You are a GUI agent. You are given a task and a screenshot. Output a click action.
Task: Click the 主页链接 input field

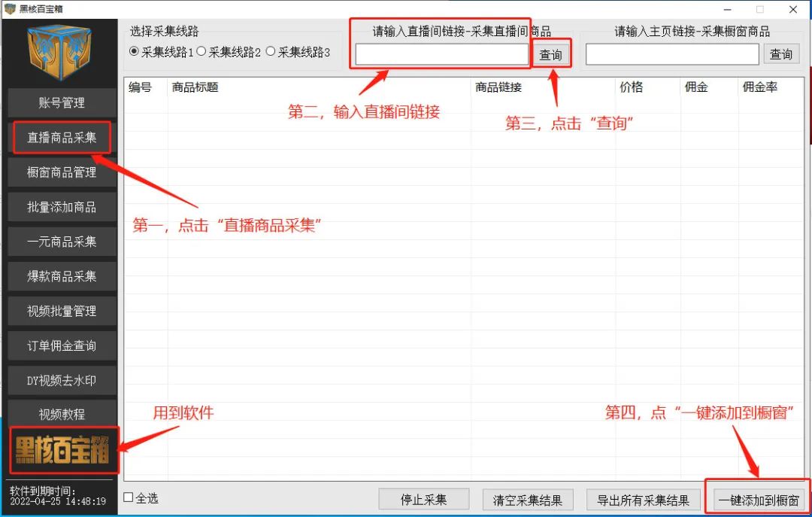(x=672, y=54)
